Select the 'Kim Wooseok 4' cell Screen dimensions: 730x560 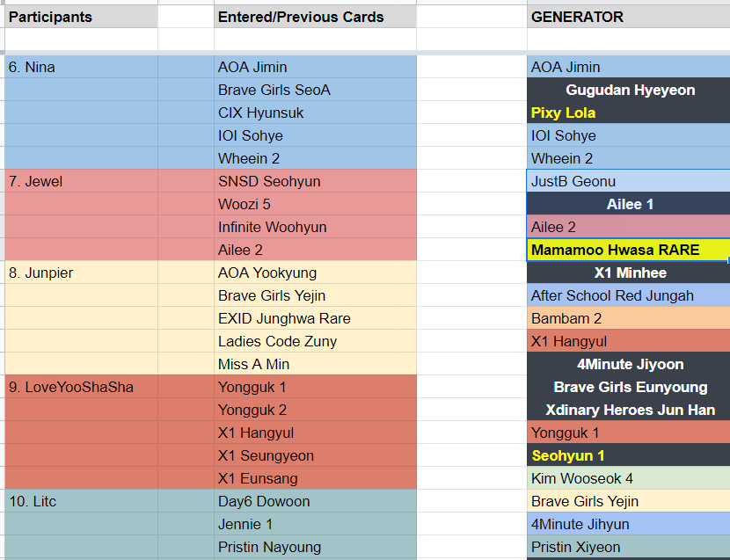click(629, 478)
